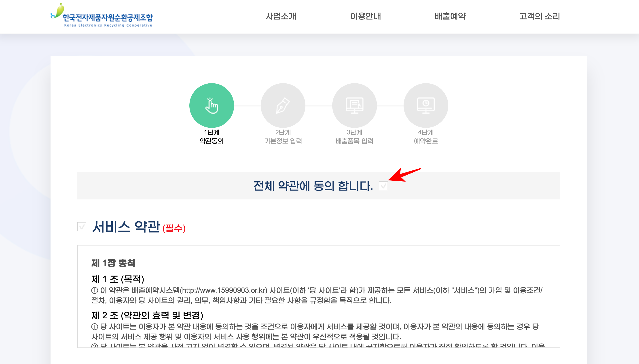Open the 고객의 소리 menu
639x364 pixels.
(x=540, y=16)
